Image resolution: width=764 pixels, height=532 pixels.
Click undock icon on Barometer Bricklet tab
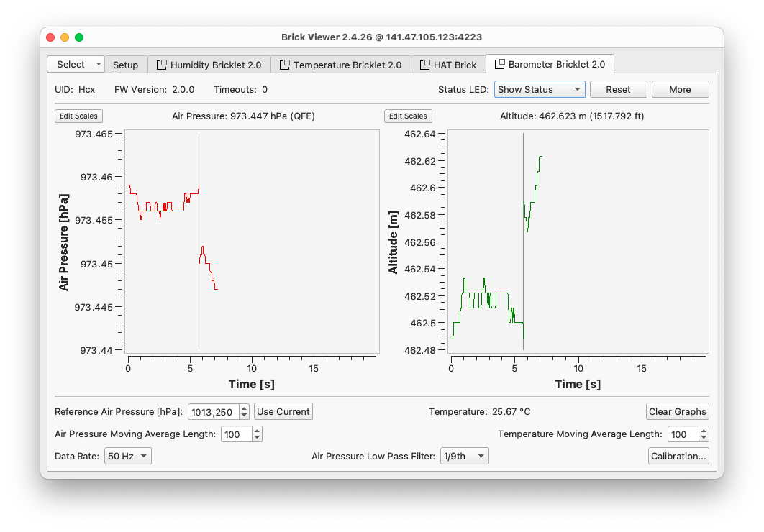(x=500, y=64)
